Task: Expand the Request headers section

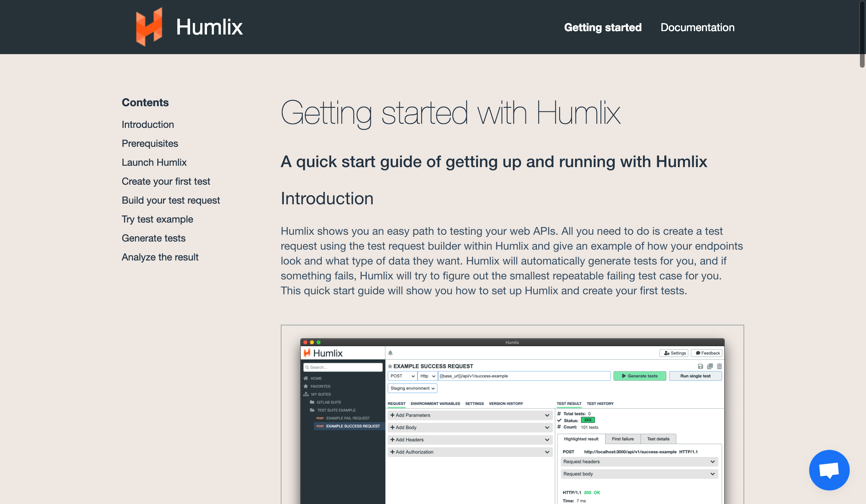Action: (x=639, y=462)
